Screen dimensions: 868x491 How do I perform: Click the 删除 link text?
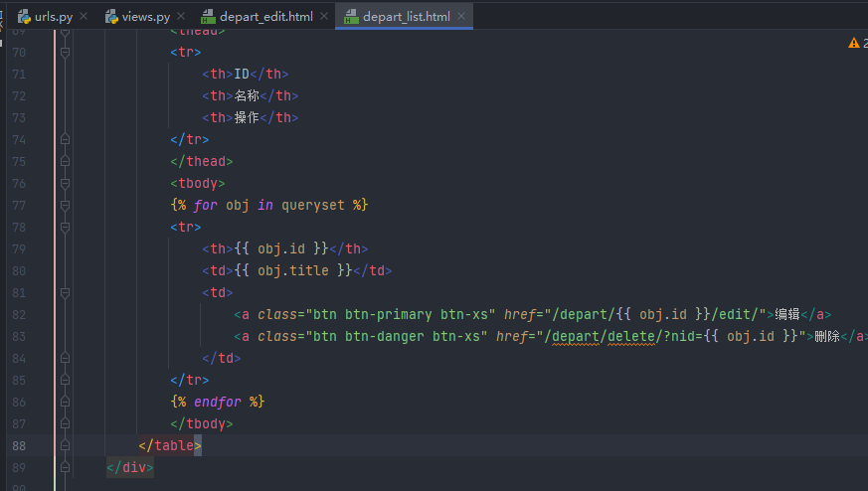(827, 337)
